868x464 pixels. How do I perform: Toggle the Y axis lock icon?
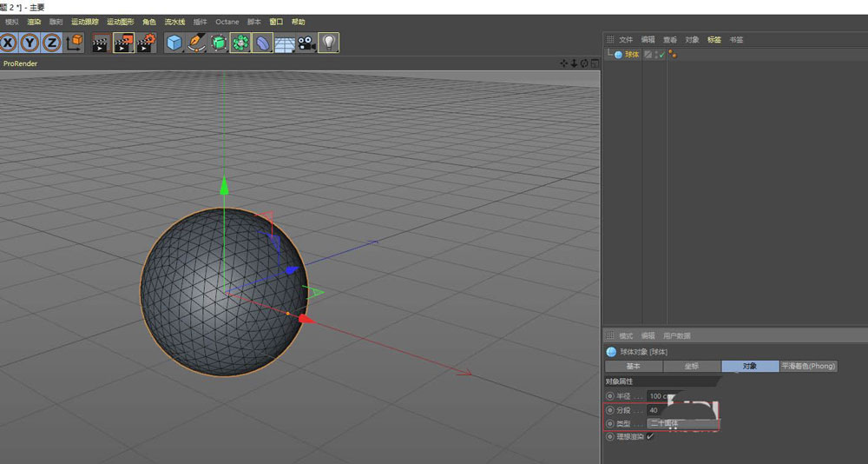(x=30, y=43)
